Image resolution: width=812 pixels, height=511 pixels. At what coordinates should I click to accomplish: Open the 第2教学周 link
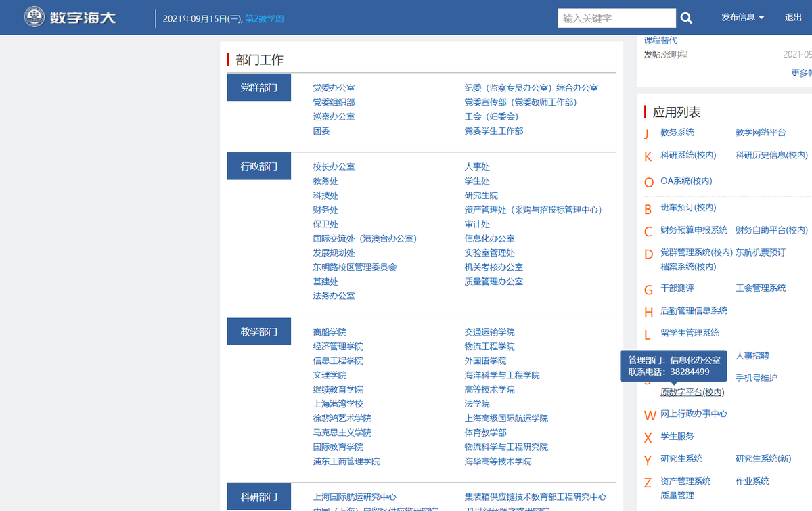point(265,18)
